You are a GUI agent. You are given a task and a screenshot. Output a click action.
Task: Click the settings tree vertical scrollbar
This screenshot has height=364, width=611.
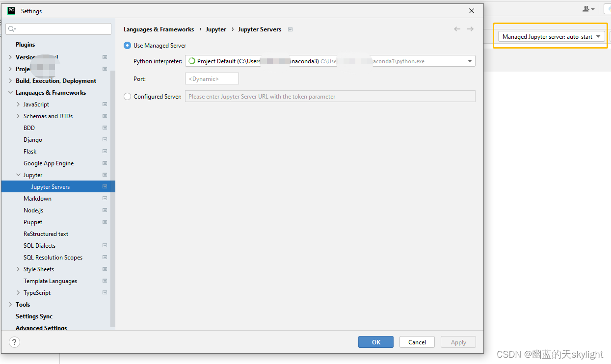click(113, 199)
